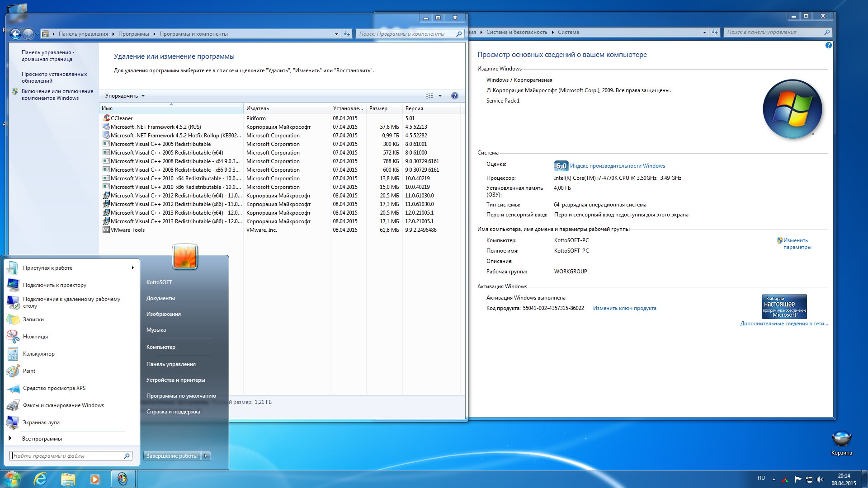Sort programs by Издатель column header

tap(287, 108)
